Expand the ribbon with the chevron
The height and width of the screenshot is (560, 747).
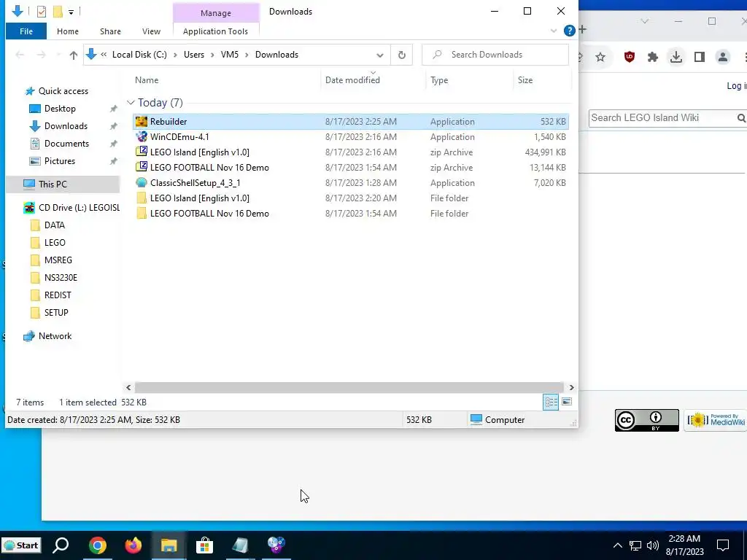(x=553, y=31)
